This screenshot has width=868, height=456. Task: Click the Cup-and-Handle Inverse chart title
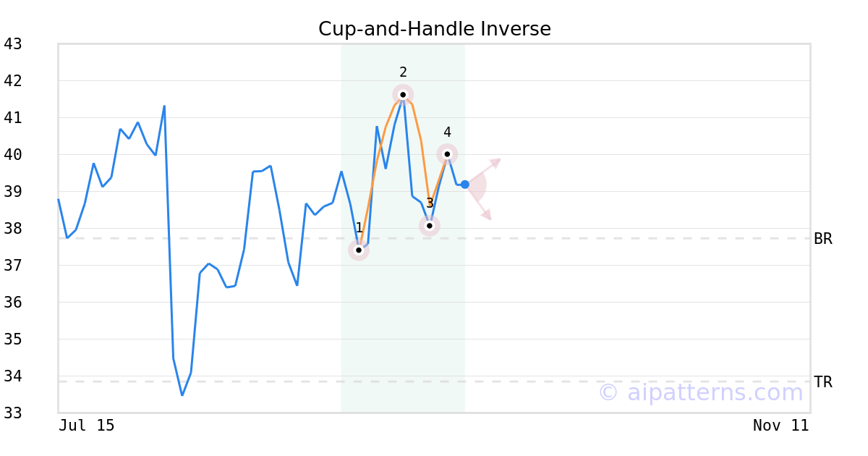pos(435,29)
